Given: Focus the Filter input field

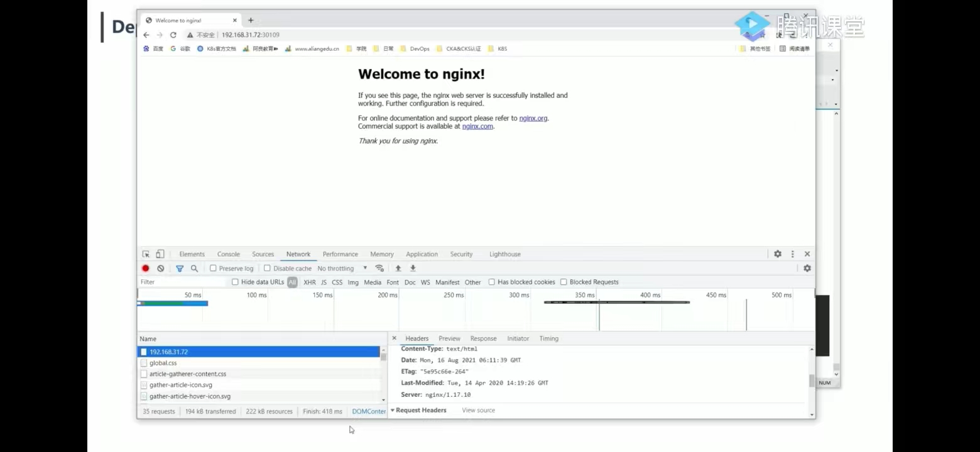Looking at the screenshot, I should pyautogui.click(x=182, y=282).
